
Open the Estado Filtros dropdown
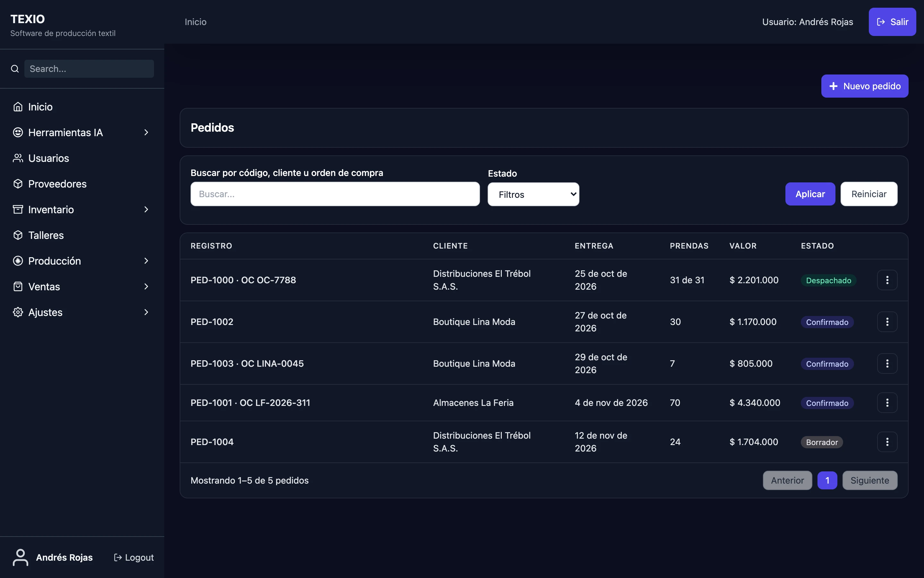[534, 194]
